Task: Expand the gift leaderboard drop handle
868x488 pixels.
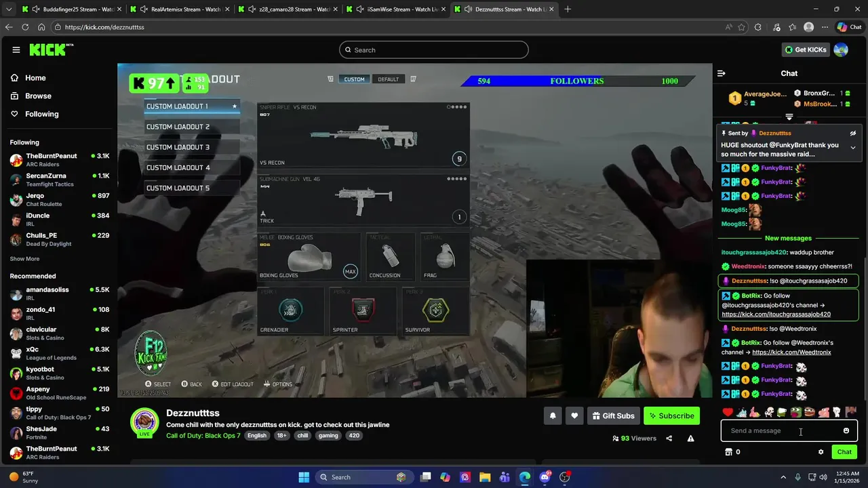Action: pyautogui.click(x=789, y=117)
